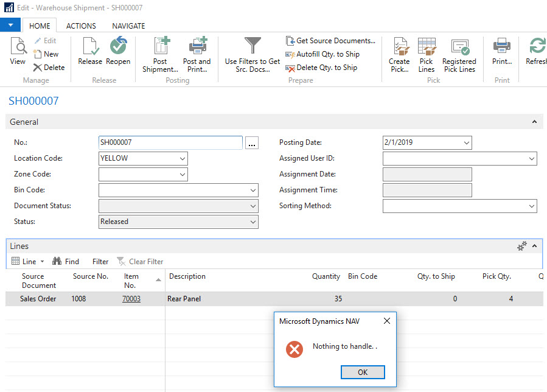This screenshot has width=547, height=392.
Task: Switch to the HOME ribbon tab
Action: [40, 26]
